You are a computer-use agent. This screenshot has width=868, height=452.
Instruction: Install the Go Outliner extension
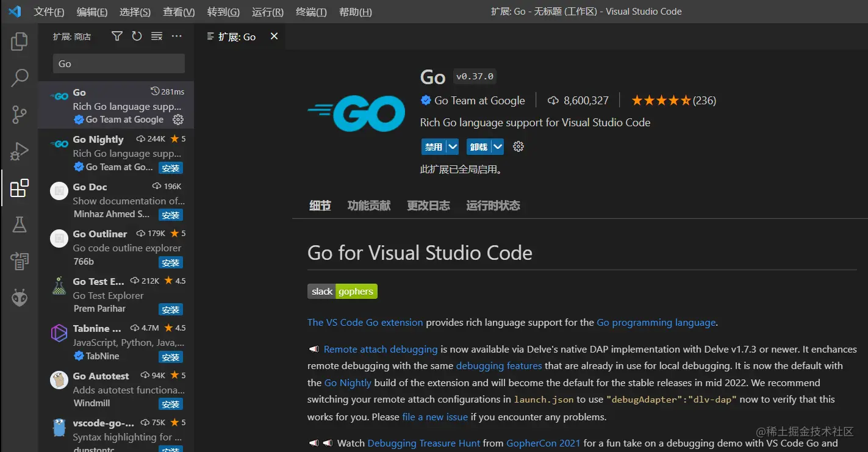coord(171,262)
